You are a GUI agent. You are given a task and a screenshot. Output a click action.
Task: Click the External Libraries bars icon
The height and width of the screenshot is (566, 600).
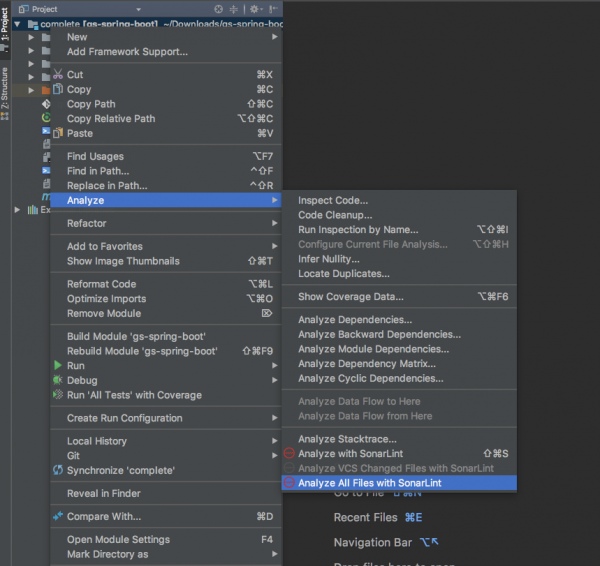33,209
